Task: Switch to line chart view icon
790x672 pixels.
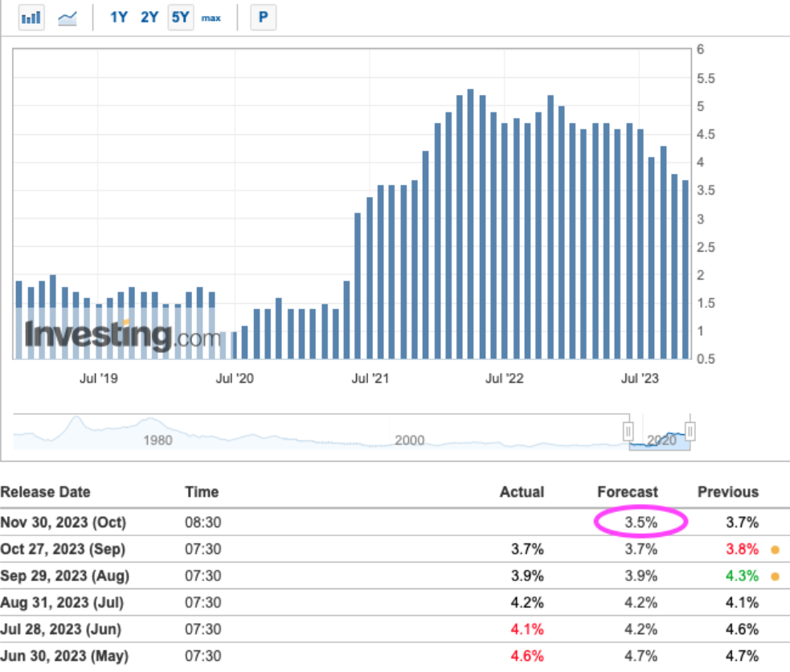Action: click(x=67, y=18)
